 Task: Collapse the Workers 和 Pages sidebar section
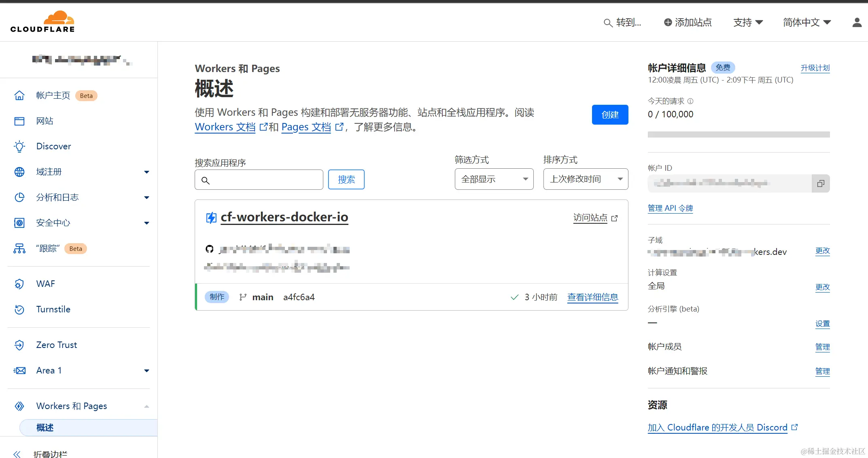[146, 406]
